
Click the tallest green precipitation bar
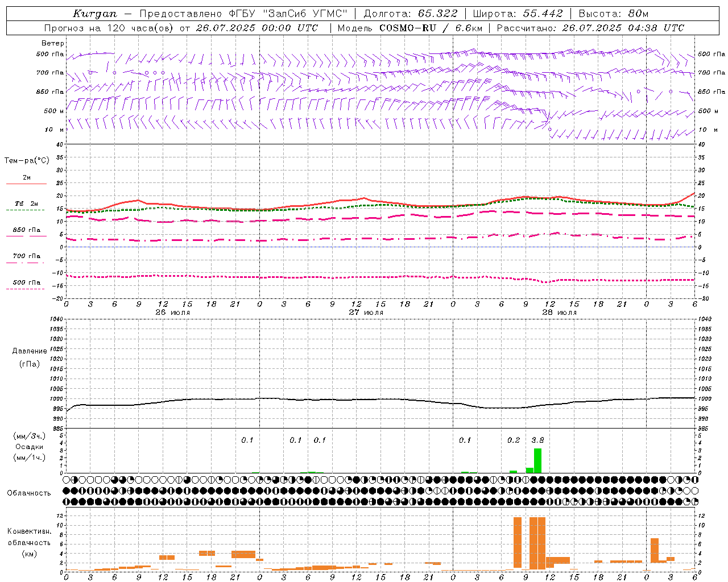pos(537,460)
